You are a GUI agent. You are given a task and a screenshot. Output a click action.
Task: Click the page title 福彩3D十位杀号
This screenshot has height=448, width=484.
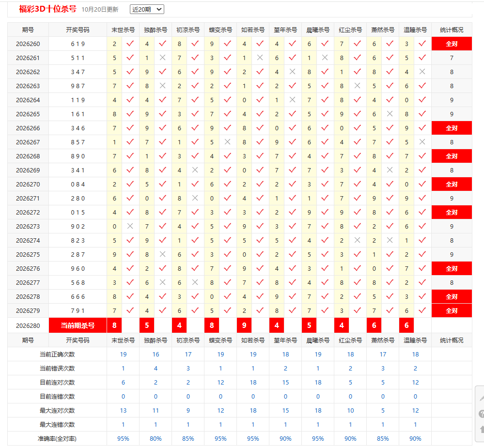pyautogui.click(x=47, y=9)
